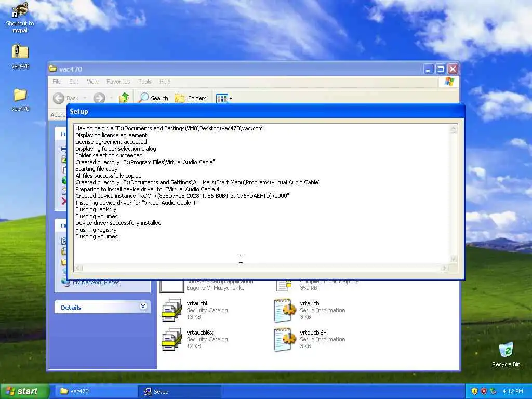Screen dimensions: 532x399
Task: Click log line "License agreement accepted"
Action: 111,142
